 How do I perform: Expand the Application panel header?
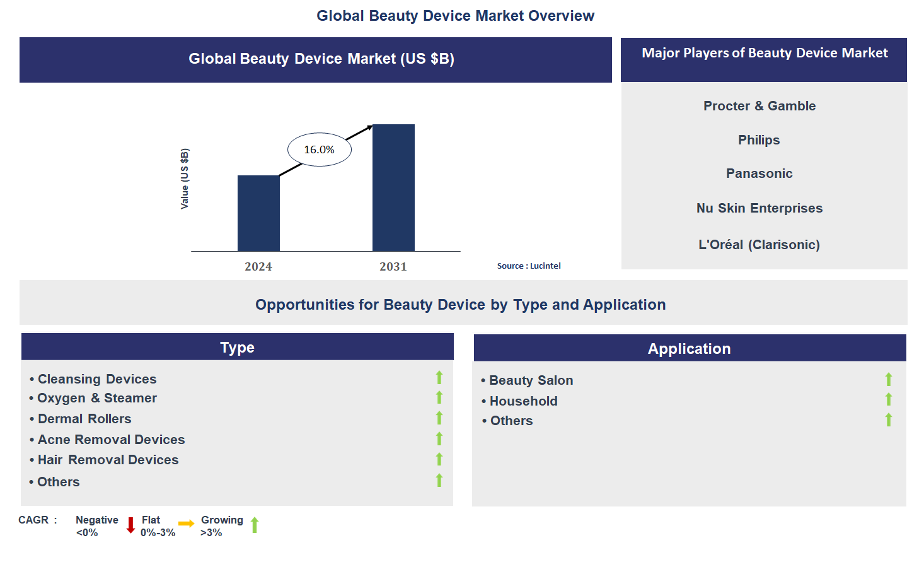(x=690, y=348)
